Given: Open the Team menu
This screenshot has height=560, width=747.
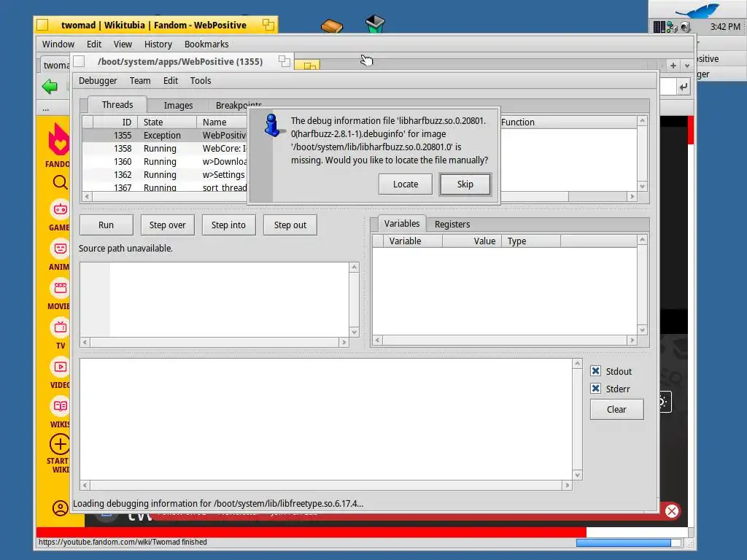Looking at the screenshot, I should pyautogui.click(x=140, y=80).
